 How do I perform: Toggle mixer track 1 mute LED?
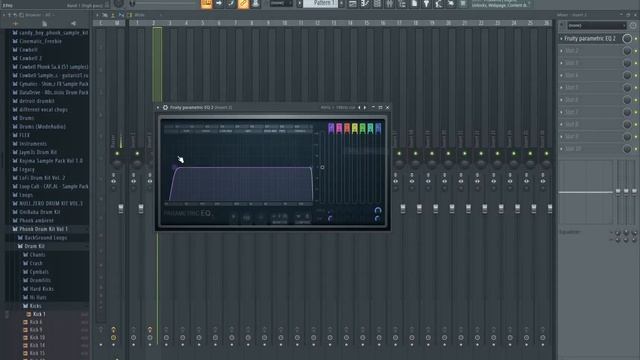click(x=137, y=153)
